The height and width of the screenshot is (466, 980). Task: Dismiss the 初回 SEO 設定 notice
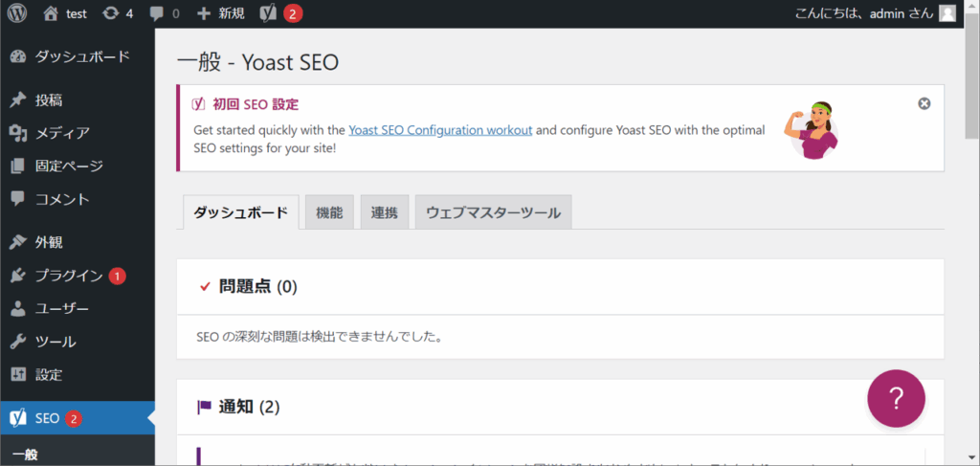924,103
